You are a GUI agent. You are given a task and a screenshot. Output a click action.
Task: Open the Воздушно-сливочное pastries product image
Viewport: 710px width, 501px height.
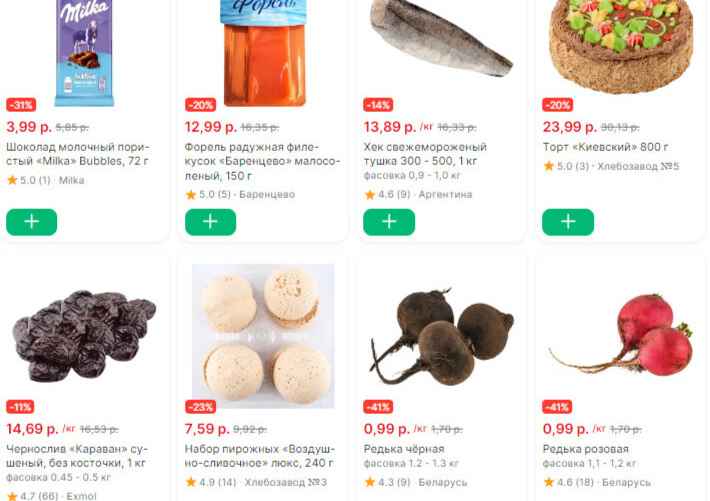[263, 336]
